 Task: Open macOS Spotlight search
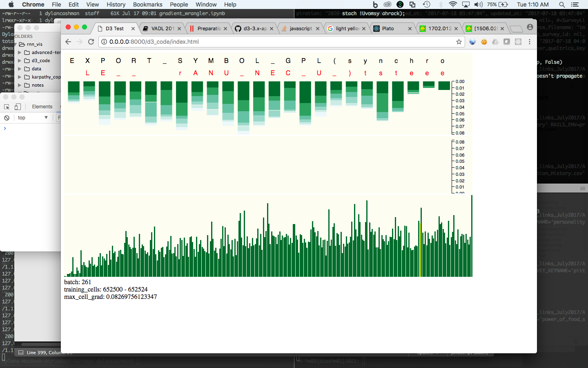pyautogui.click(x=562, y=4)
